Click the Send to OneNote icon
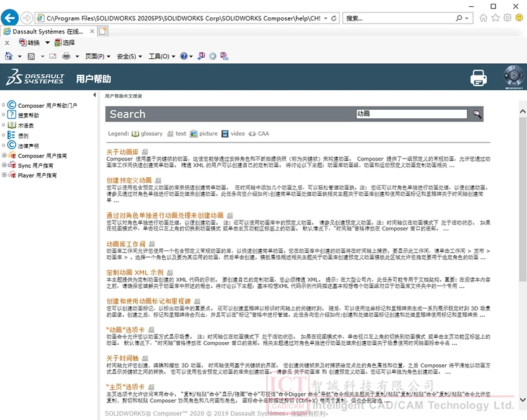Viewport: 527px width, 420px height. pos(201,56)
